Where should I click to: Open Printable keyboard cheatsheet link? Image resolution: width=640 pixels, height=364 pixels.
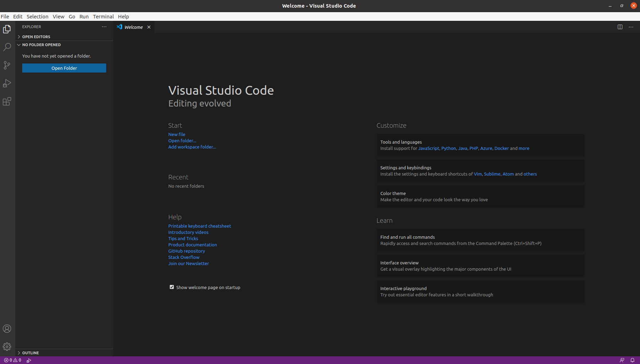[x=200, y=226]
